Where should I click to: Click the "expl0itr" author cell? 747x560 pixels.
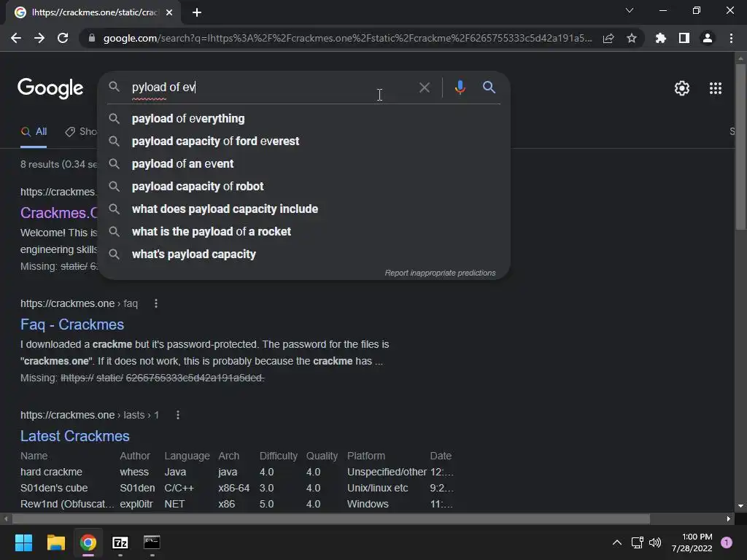tap(136, 504)
